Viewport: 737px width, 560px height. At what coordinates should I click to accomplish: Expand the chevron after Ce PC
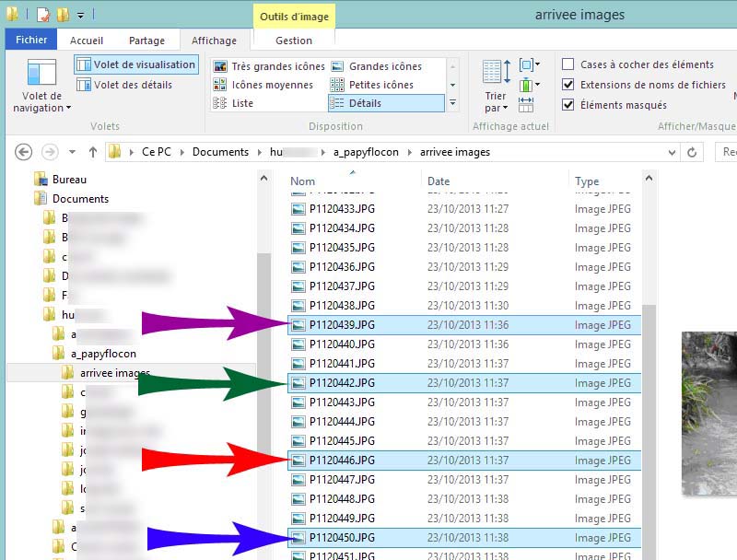pos(181,152)
